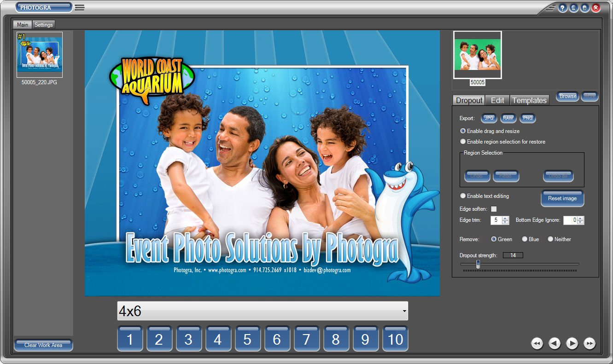Viewport: 613px width, 364px height.
Task: Switch to the Main tab
Action: [x=23, y=24]
